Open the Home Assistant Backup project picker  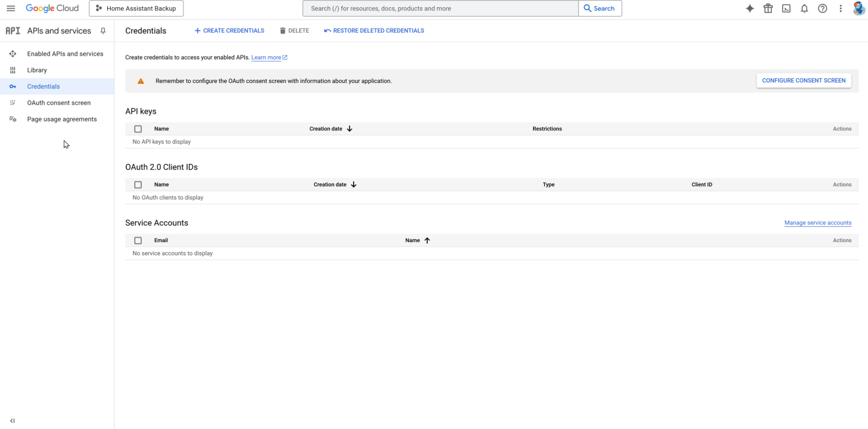(x=136, y=8)
